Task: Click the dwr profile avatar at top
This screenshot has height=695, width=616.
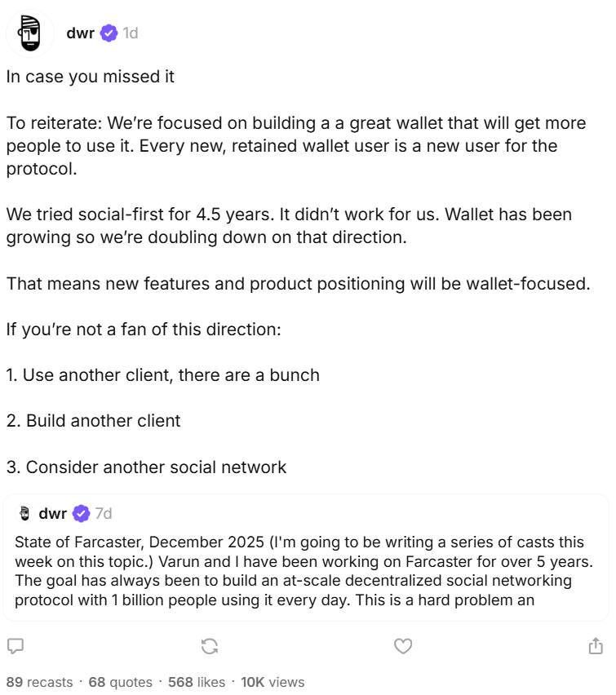Action: [30, 33]
